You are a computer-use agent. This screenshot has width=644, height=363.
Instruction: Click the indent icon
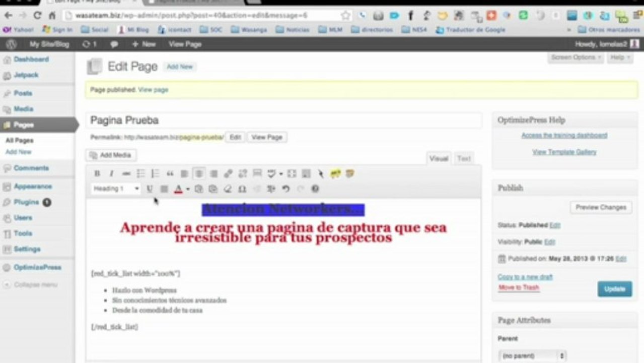(x=271, y=189)
